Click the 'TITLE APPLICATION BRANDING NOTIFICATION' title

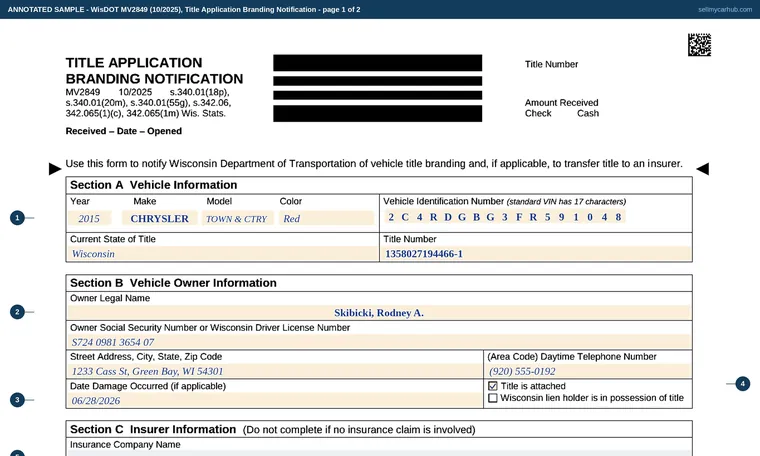coord(154,71)
